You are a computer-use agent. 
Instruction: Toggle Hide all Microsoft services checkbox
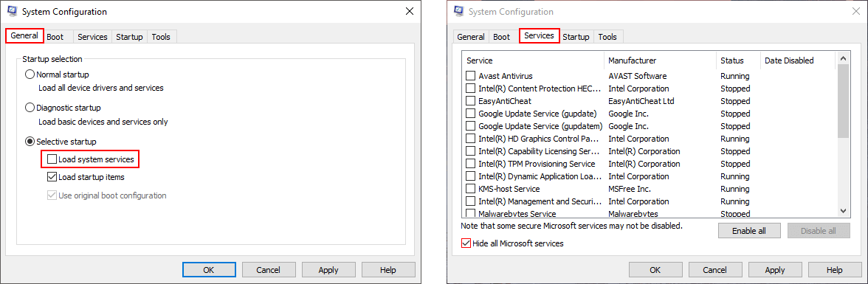(x=466, y=243)
